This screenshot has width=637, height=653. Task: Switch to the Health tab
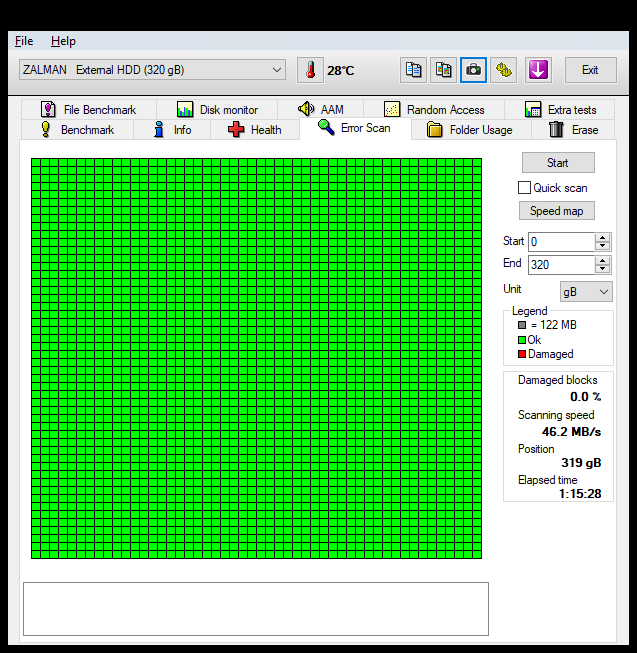[255, 130]
